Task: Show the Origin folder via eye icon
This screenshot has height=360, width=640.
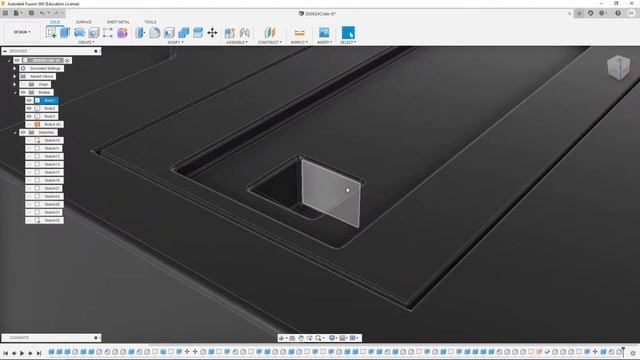Action: (23, 84)
